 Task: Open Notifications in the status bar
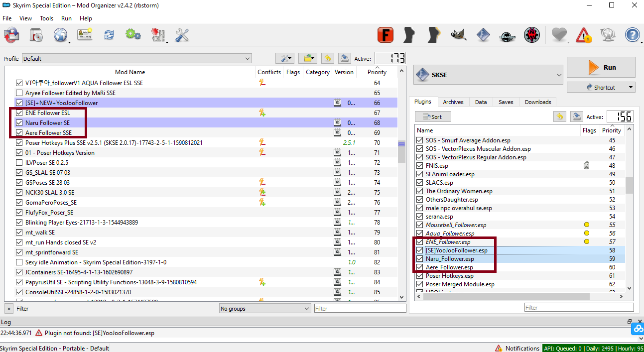pyautogui.click(x=517, y=348)
